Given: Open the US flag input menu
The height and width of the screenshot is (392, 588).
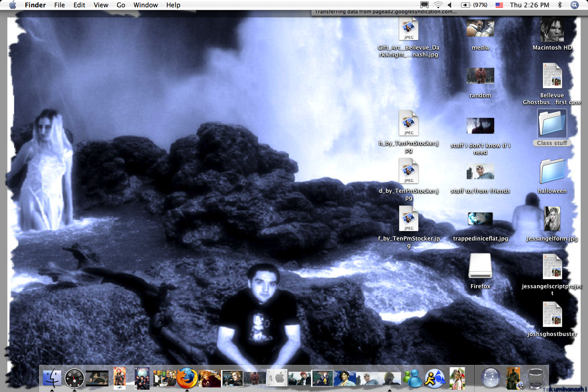Looking at the screenshot, I should point(499,5).
